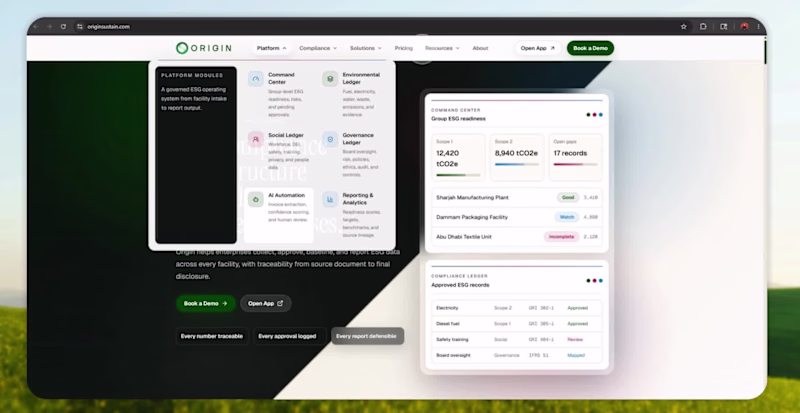Viewport: 800px width, 413px height.
Task: Open the browser side panel icon
Action: (723, 27)
